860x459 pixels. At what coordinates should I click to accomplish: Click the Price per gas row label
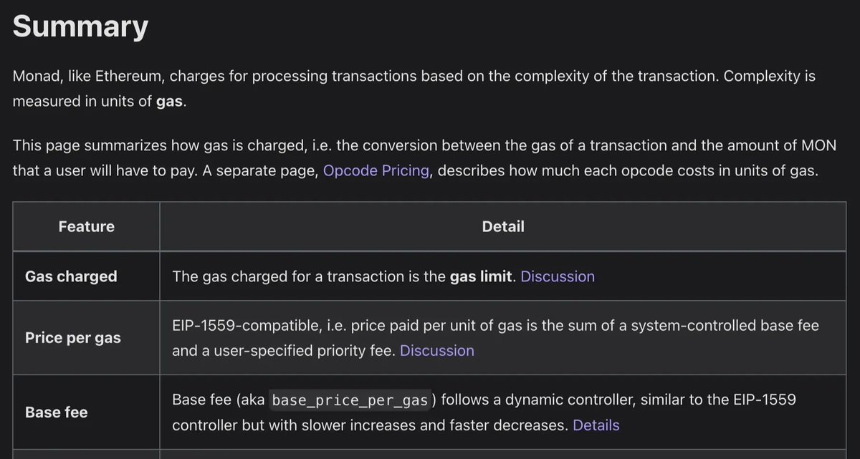coord(73,338)
